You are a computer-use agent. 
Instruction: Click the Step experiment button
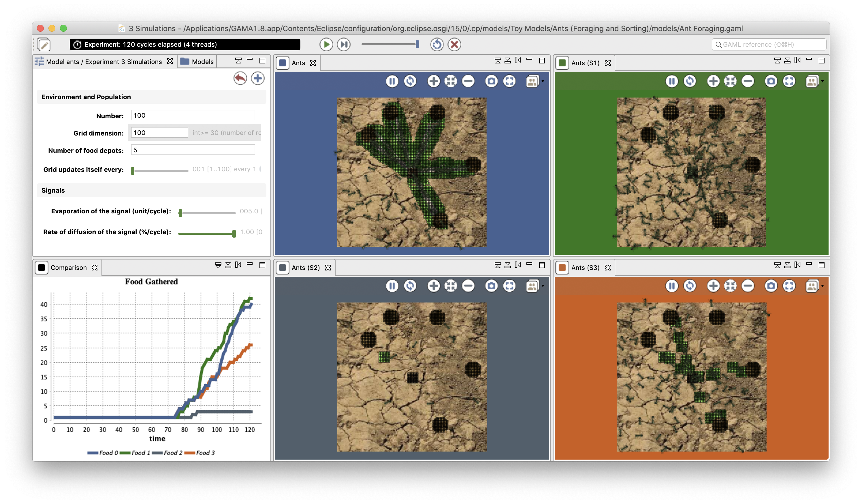click(x=343, y=44)
